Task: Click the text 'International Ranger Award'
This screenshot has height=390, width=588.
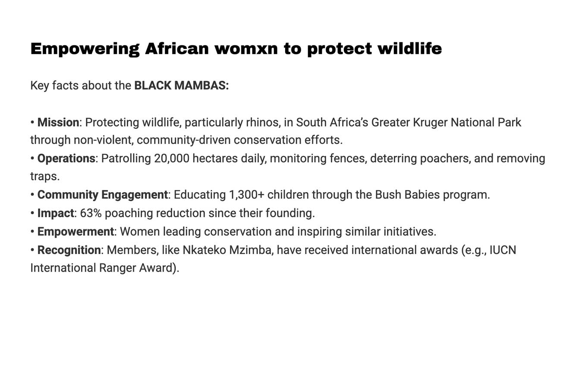Action: pyautogui.click(x=103, y=268)
